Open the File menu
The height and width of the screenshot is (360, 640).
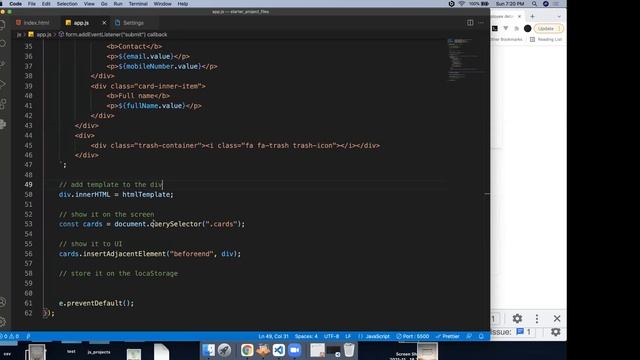click(31, 4)
